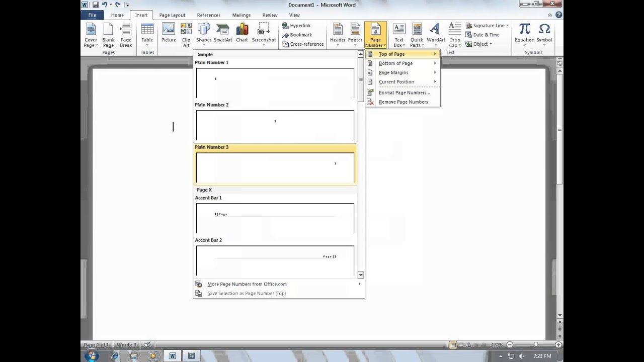This screenshot has width=644, height=362.
Task: Insert a Cross-reference
Action: (303, 44)
